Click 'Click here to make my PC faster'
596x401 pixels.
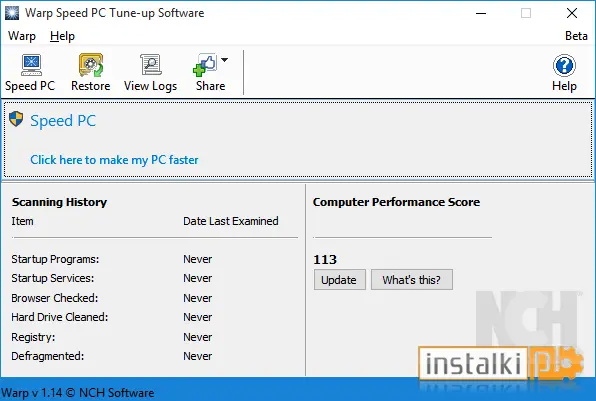[114, 160]
